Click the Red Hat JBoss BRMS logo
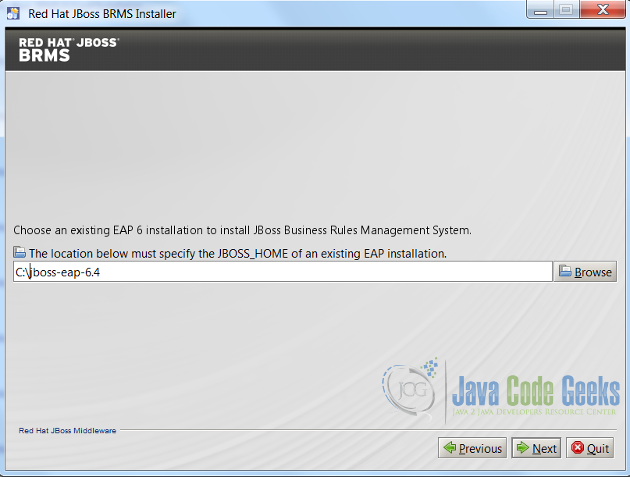 pyautogui.click(x=69, y=49)
